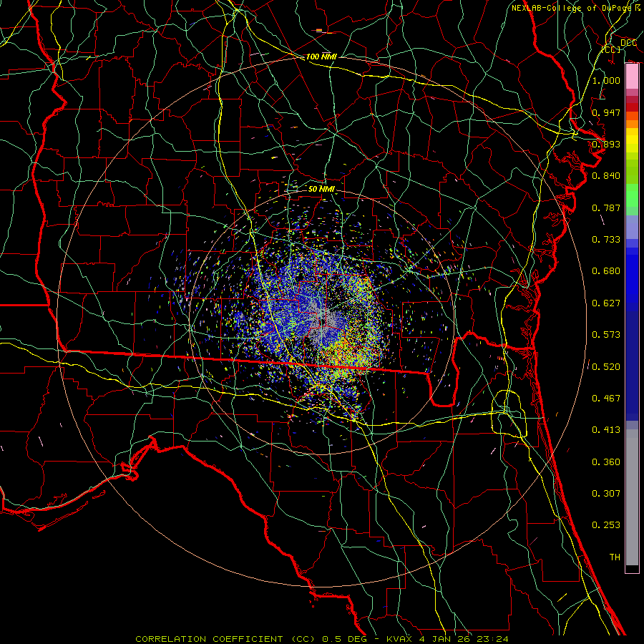Screen dimensions: 644x644
Task: Pick the orange segment of the color bar
Action: [632, 124]
